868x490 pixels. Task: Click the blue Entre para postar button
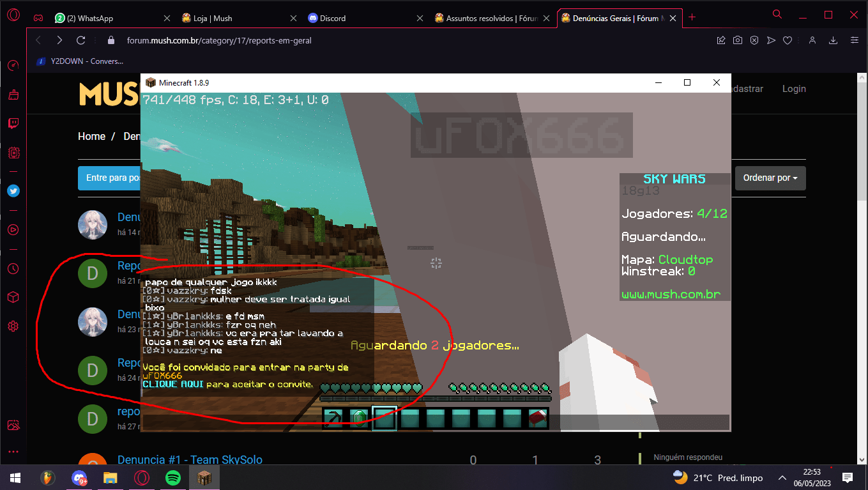(x=109, y=178)
